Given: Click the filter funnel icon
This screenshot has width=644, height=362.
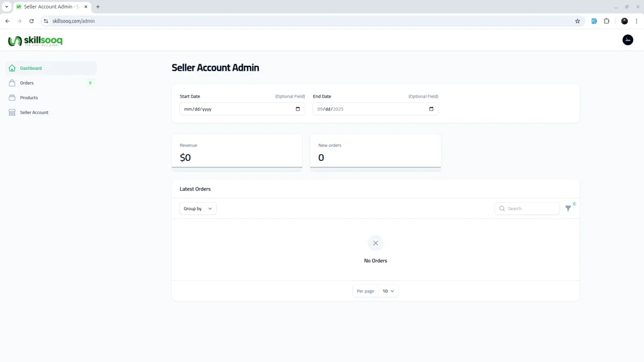Looking at the screenshot, I should (568, 209).
